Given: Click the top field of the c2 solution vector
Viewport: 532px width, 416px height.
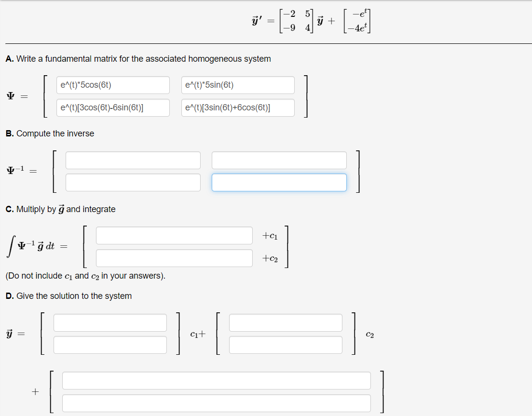Looking at the screenshot, I should coord(286,323).
